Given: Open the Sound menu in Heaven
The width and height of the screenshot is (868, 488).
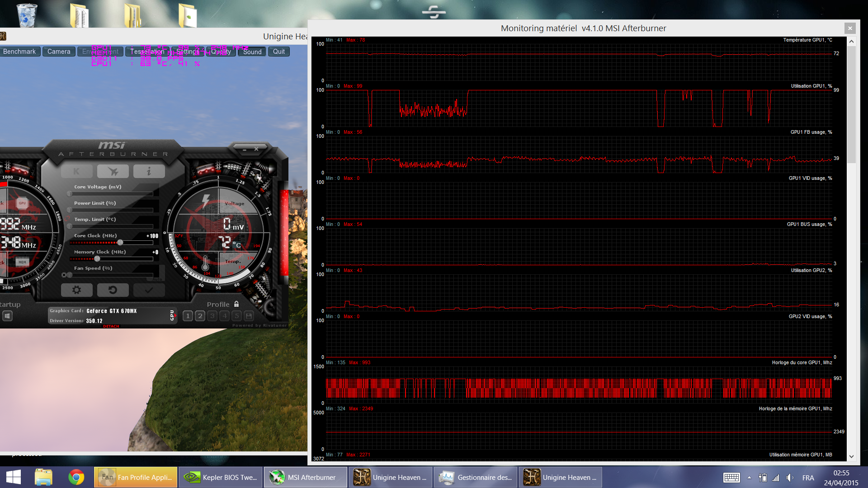Looking at the screenshot, I should (252, 52).
